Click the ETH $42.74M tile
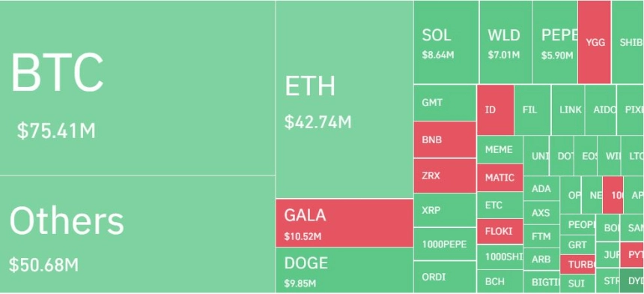 pos(344,99)
